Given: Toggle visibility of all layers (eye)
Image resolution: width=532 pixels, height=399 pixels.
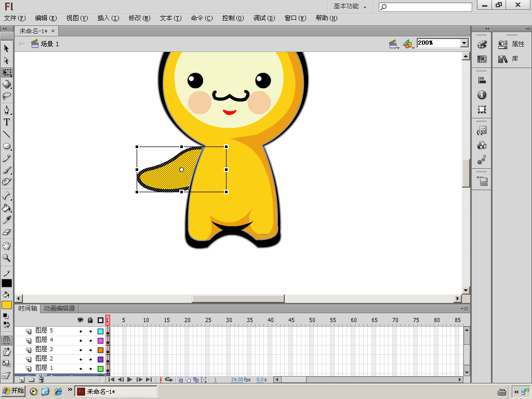Looking at the screenshot, I should pyautogui.click(x=81, y=320).
